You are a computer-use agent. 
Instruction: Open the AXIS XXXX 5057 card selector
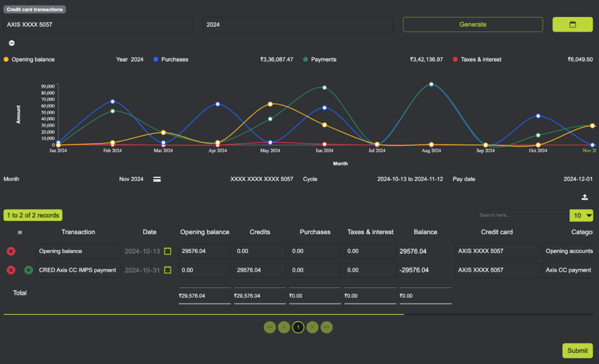(x=98, y=25)
